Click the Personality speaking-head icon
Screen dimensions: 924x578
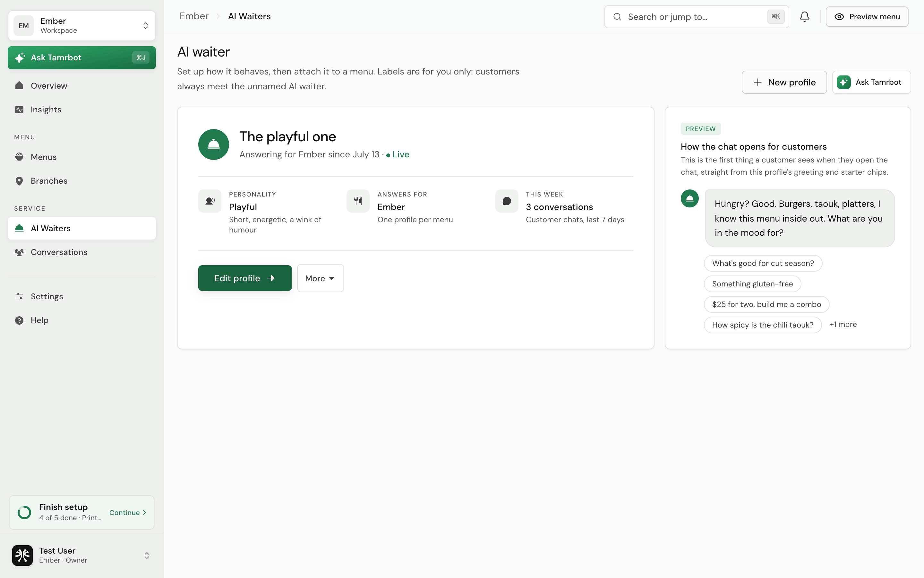(x=210, y=201)
